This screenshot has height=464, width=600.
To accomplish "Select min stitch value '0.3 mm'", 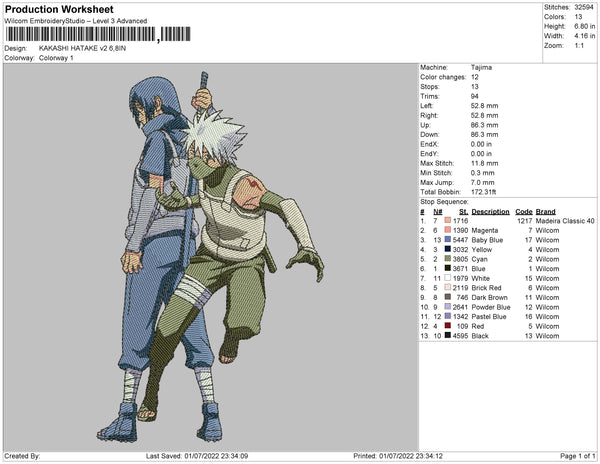I will [x=483, y=173].
